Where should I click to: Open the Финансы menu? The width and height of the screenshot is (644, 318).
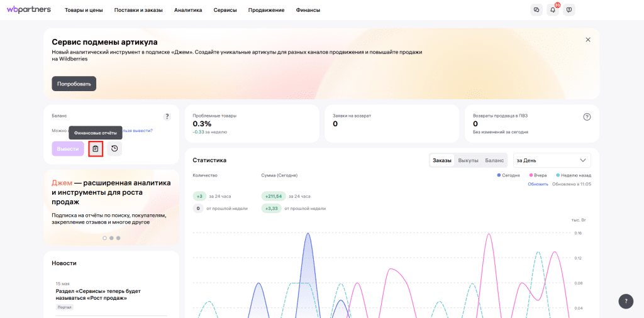pyautogui.click(x=308, y=10)
